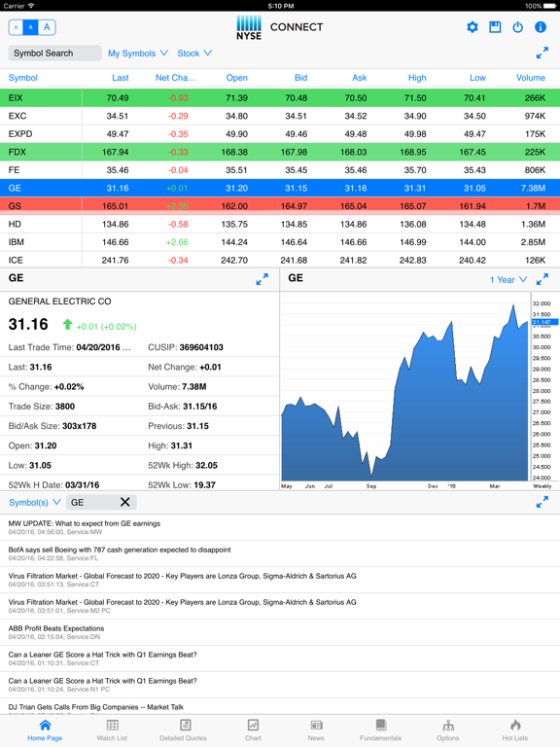Sort by Volume column header

point(531,78)
